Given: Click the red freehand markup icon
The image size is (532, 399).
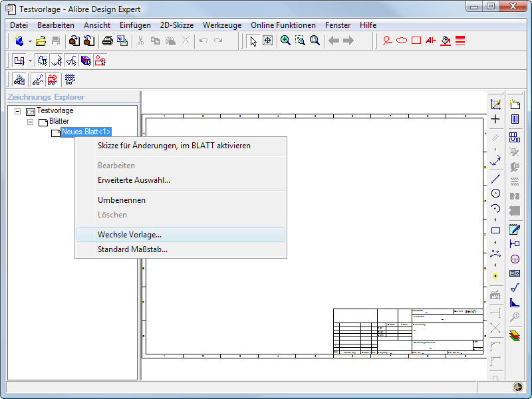Looking at the screenshot, I should tap(387, 41).
